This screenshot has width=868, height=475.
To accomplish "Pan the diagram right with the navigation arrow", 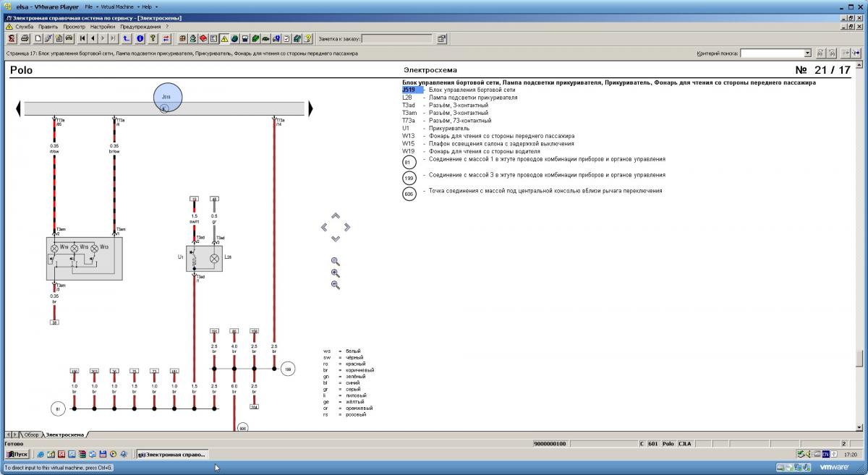I will (346, 227).
